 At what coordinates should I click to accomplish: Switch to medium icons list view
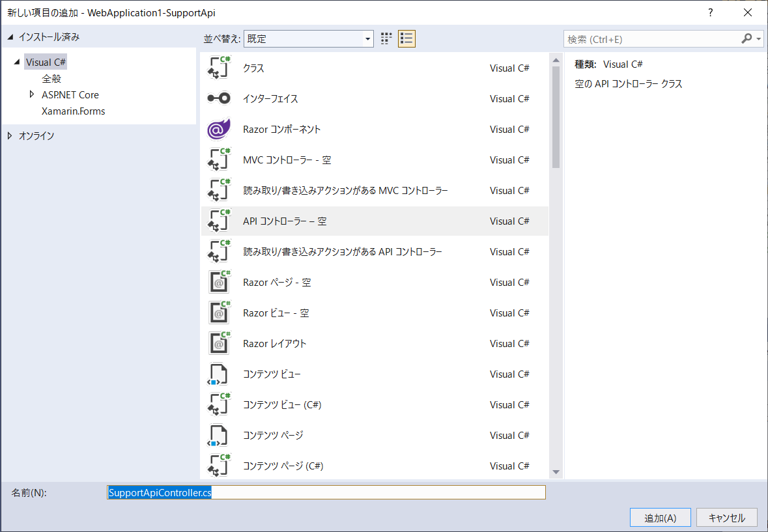click(x=406, y=38)
